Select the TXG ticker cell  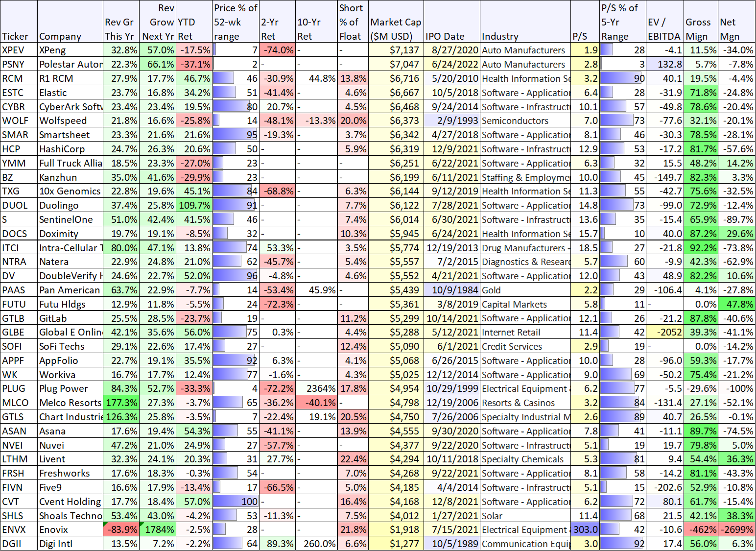coord(19,191)
